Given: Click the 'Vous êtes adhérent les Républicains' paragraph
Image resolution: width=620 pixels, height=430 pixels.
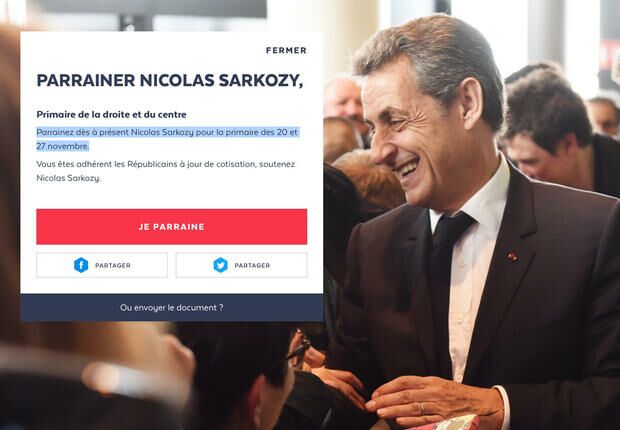Looking at the screenshot, I should pyautogui.click(x=166, y=171).
